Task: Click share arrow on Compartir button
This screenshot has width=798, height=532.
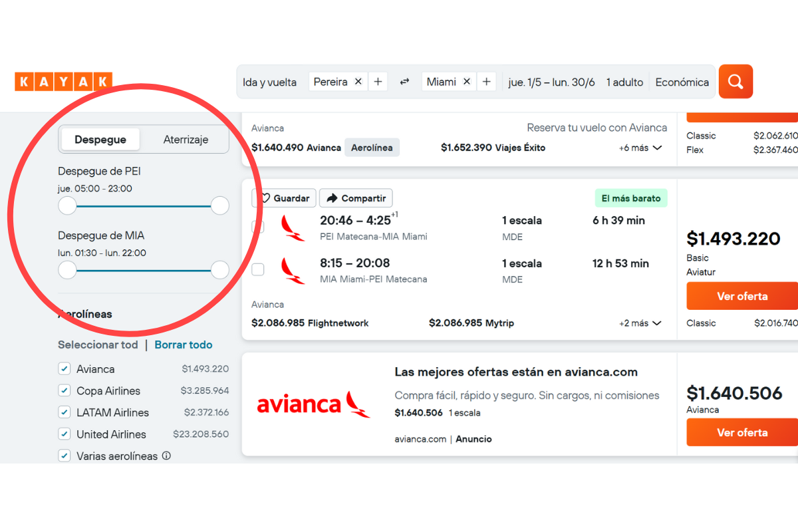Action: (x=332, y=198)
